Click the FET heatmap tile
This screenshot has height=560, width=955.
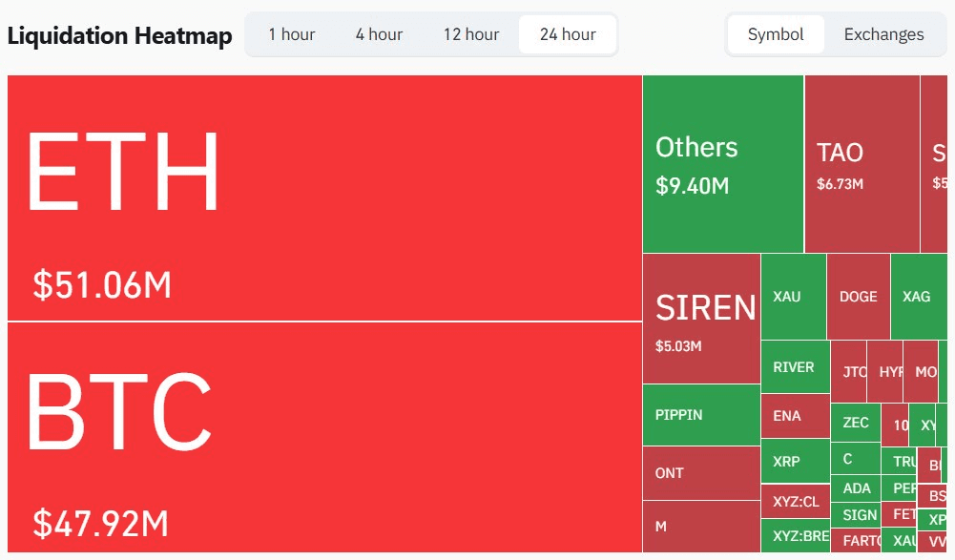tap(899, 514)
